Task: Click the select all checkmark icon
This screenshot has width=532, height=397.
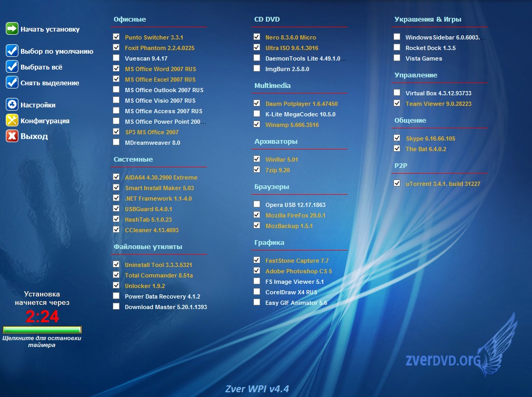Action: point(12,66)
